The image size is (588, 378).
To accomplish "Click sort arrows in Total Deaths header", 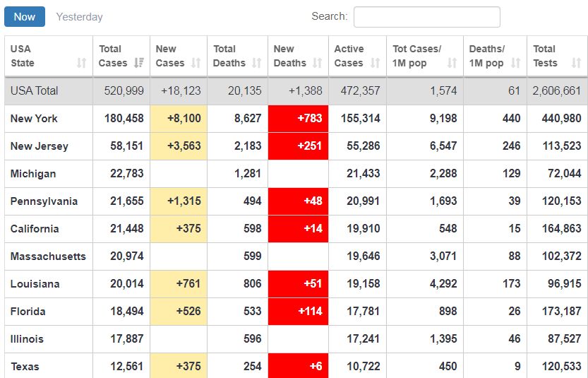I will pyautogui.click(x=258, y=64).
